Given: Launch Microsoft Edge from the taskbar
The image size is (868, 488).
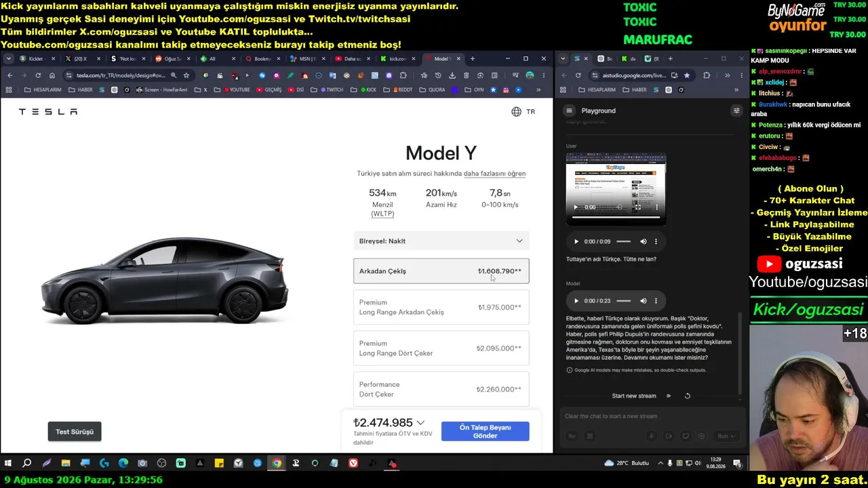Looking at the screenshot, I should [x=123, y=464].
